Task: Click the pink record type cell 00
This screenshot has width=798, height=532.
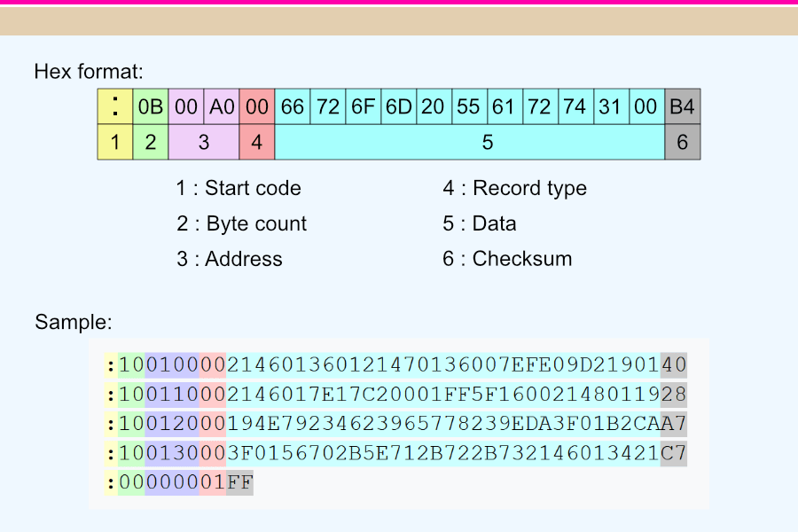Action: pyautogui.click(x=256, y=106)
